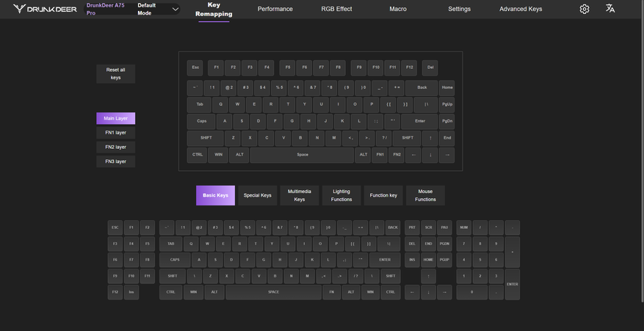This screenshot has height=331, width=644.
Task: Switch to FN3 layer
Action: (x=115, y=161)
